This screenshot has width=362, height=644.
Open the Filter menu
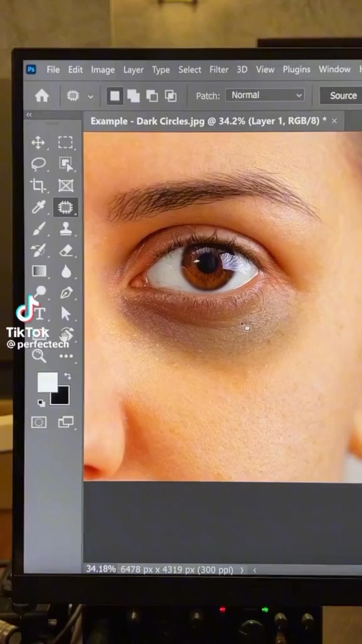click(x=219, y=69)
